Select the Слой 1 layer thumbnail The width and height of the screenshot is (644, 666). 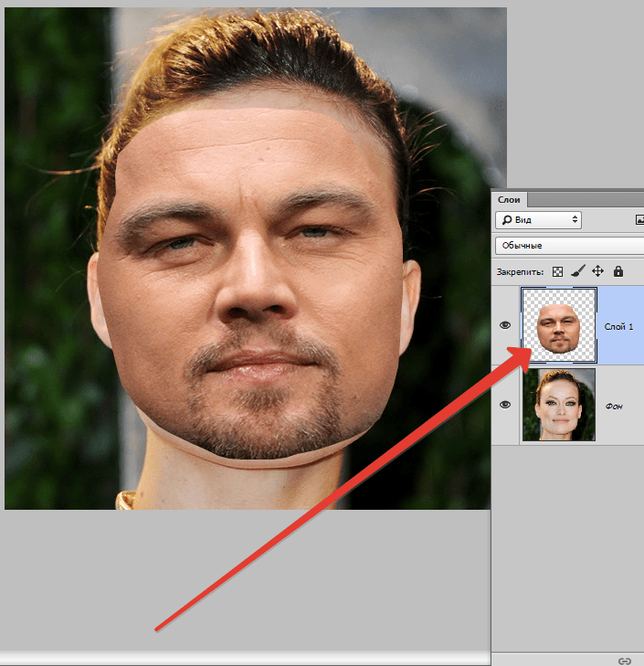pyautogui.click(x=559, y=325)
